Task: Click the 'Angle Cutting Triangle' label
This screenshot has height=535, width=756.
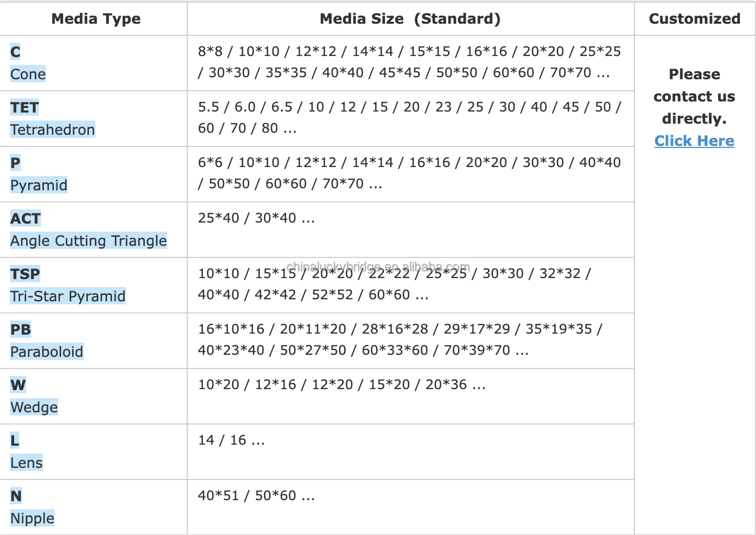Action: (88, 241)
